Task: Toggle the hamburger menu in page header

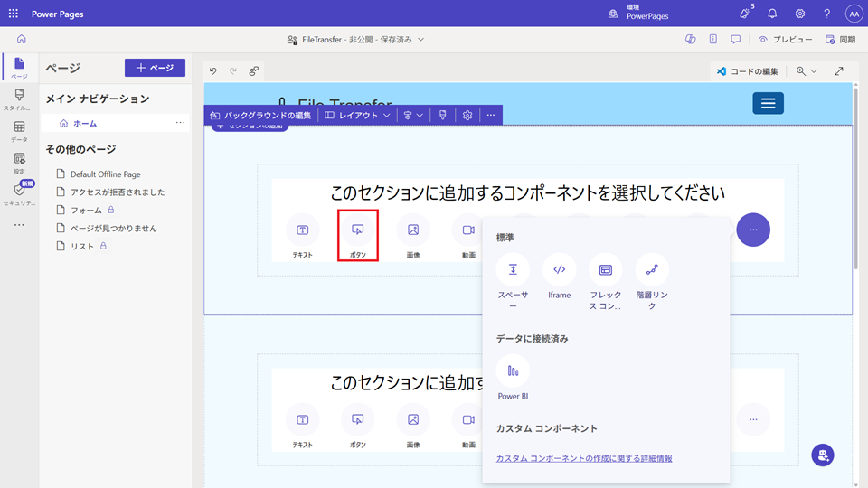Action: tap(768, 103)
